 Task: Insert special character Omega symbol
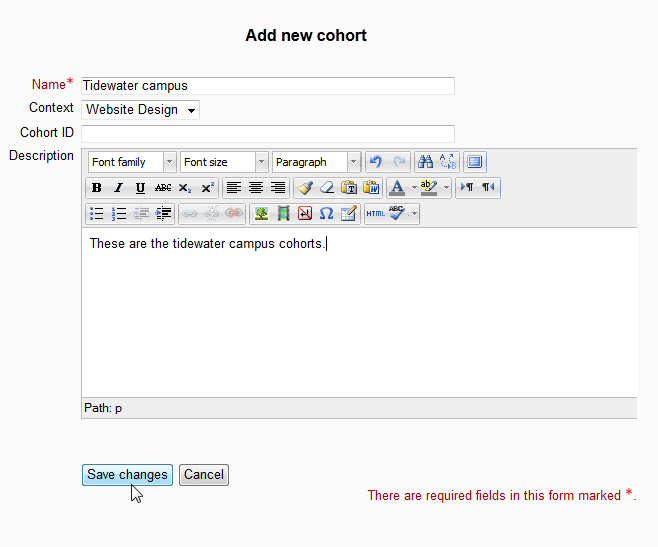coord(326,214)
